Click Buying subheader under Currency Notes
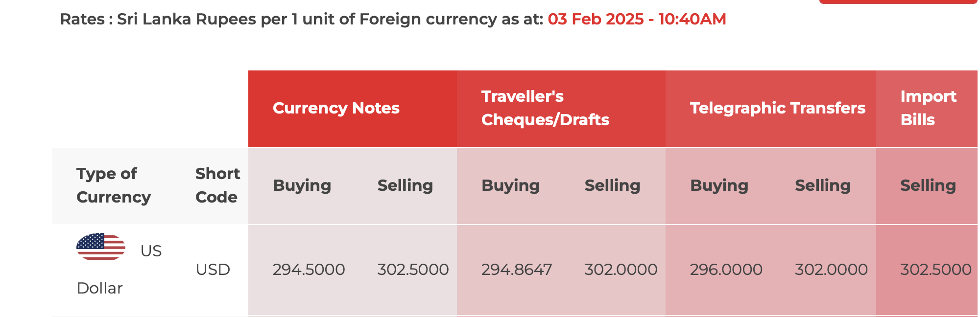 302,185
